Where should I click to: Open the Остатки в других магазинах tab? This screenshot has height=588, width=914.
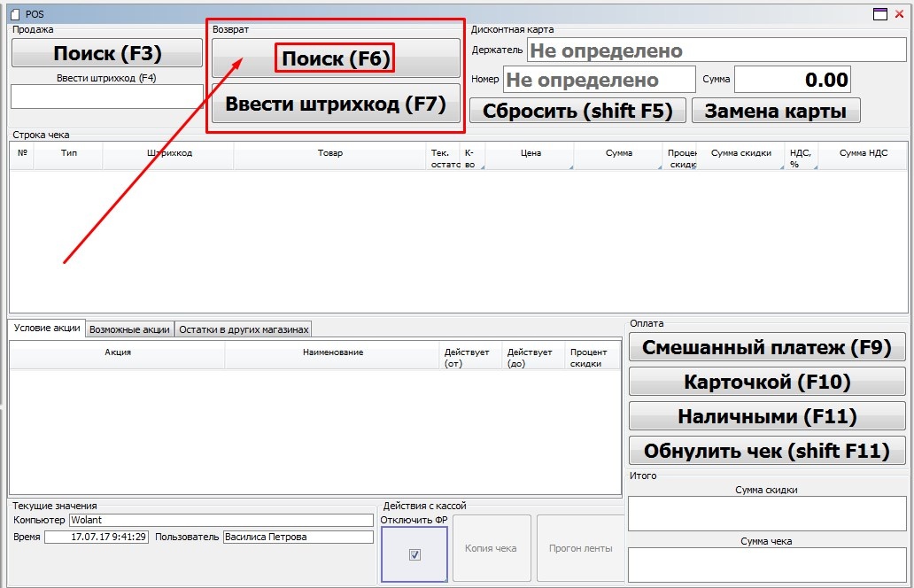244,329
